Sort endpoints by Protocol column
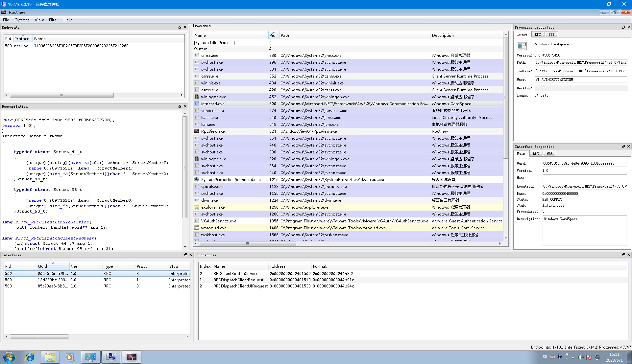 pos(22,39)
